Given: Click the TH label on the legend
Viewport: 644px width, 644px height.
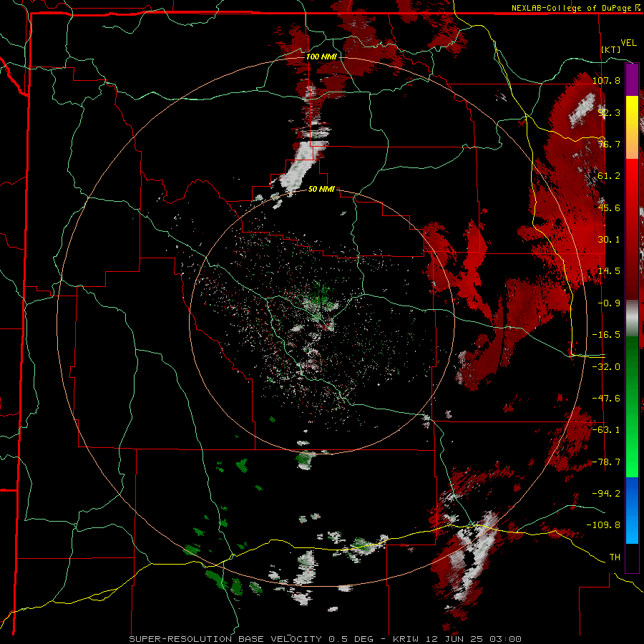Looking at the screenshot, I should click(x=615, y=557).
